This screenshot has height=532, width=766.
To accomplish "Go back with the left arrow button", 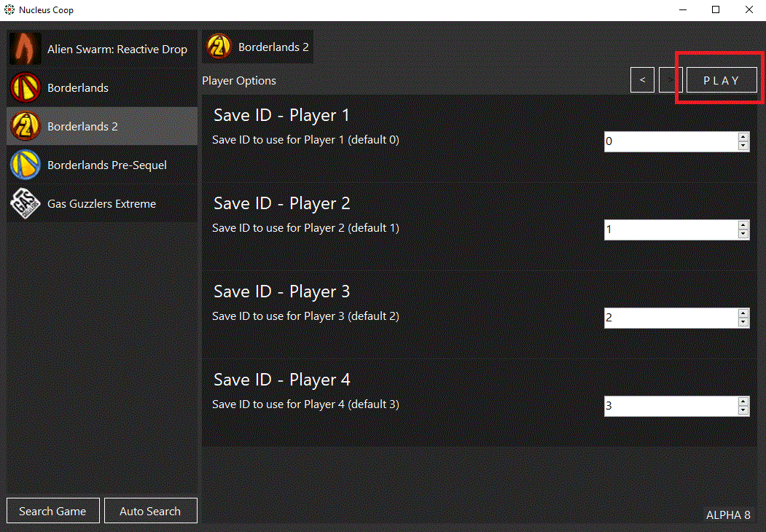I will click(x=642, y=80).
